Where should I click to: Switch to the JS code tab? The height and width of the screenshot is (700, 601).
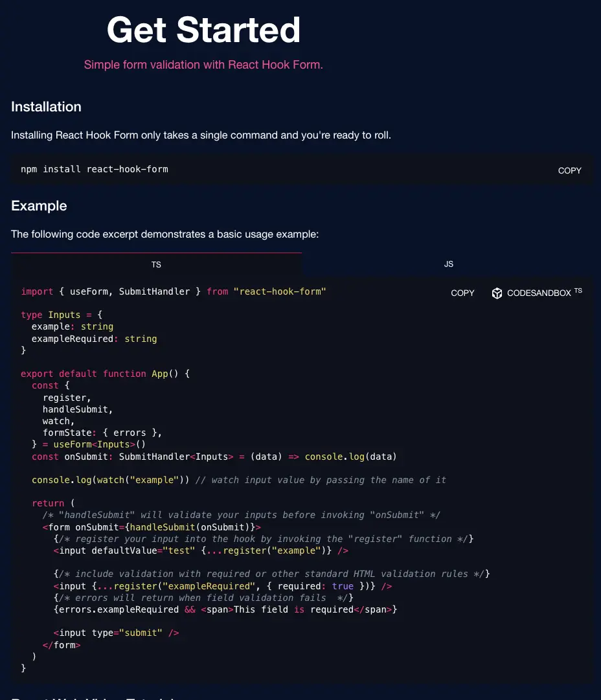(448, 264)
